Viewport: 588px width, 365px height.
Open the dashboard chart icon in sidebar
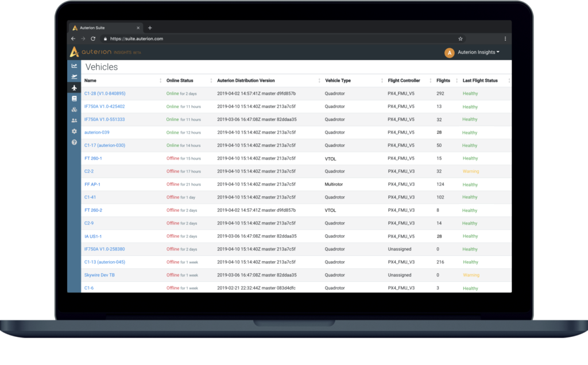click(74, 66)
